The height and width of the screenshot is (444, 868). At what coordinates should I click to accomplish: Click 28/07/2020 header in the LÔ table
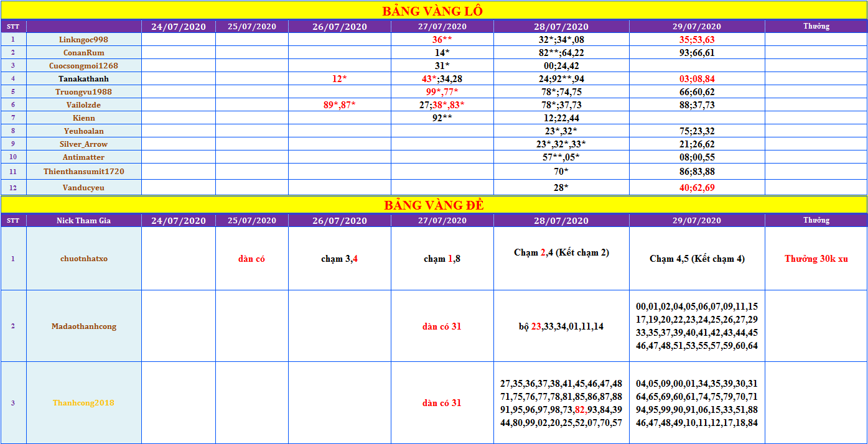[x=561, y=27]
